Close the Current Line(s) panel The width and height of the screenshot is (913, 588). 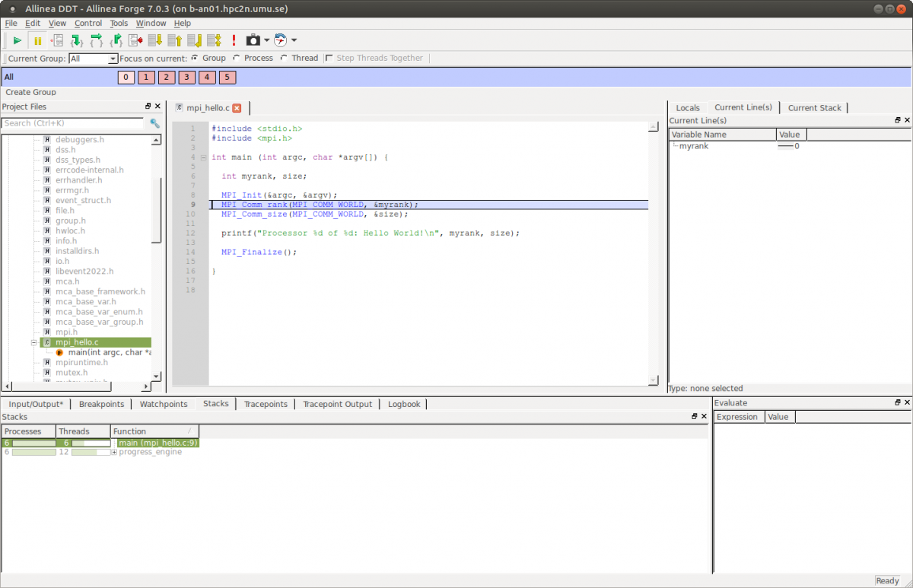907,120
